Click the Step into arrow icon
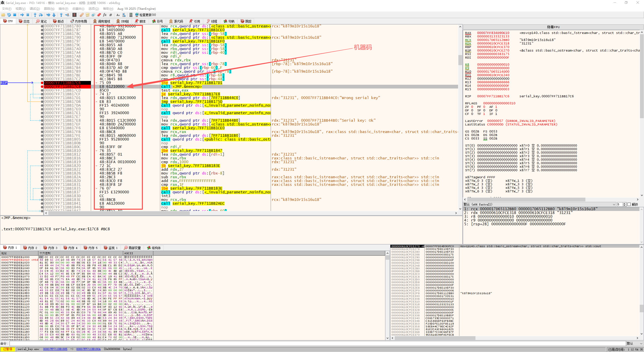Screen dimensions: 644x352 (35, 15)
